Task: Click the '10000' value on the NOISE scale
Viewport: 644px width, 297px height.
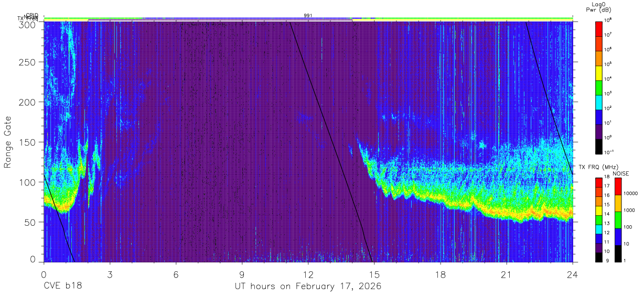Action: click(631, 193)
